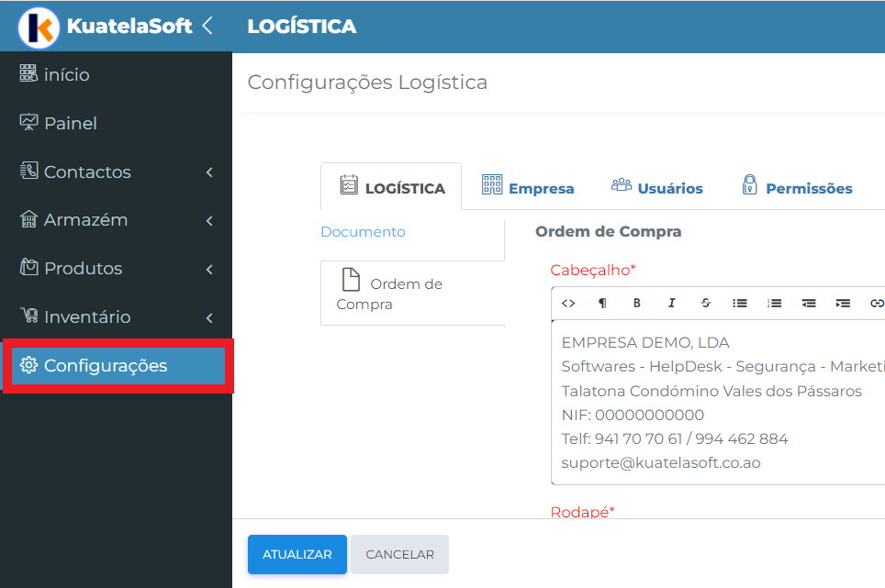Expand the Contactos submenu chevron
This screenshot has width=885, height=588.
209,172
